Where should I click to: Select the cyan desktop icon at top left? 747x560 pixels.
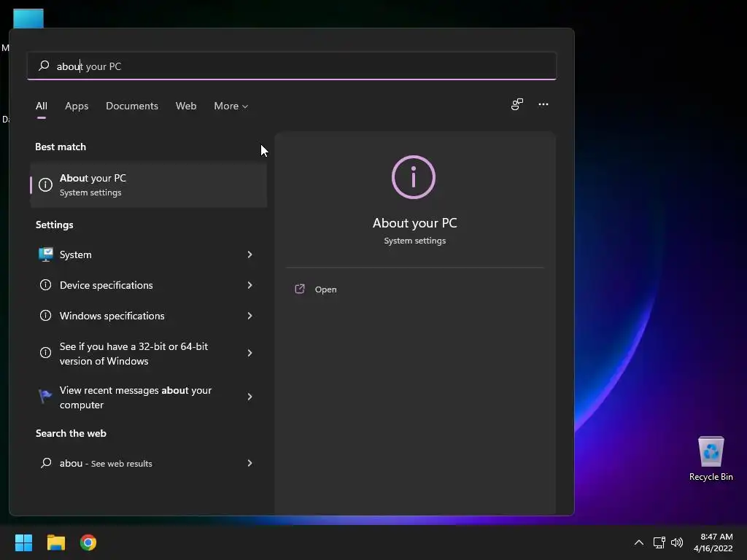tap(28, 18)
